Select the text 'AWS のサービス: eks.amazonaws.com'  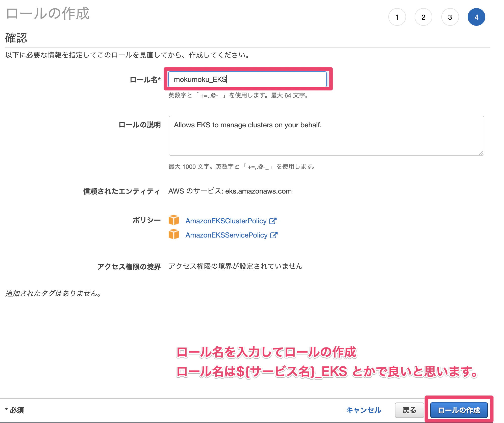[x=230, y=191]
